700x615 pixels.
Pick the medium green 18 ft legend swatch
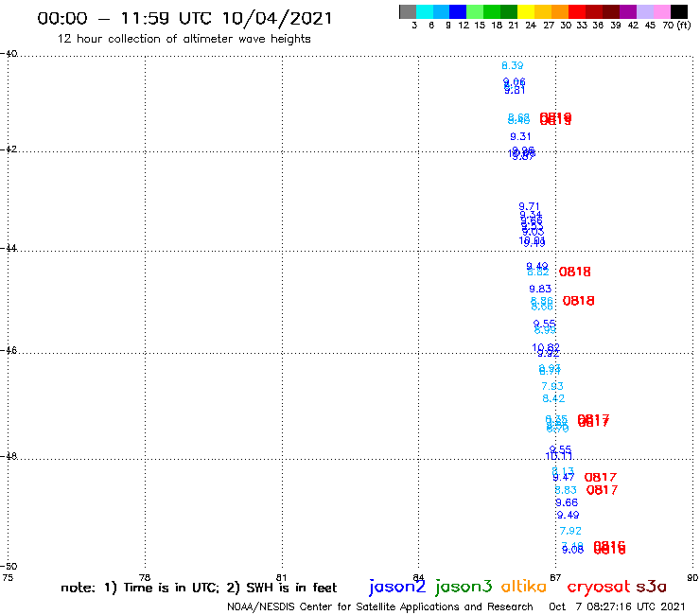[x=492, y=11]
